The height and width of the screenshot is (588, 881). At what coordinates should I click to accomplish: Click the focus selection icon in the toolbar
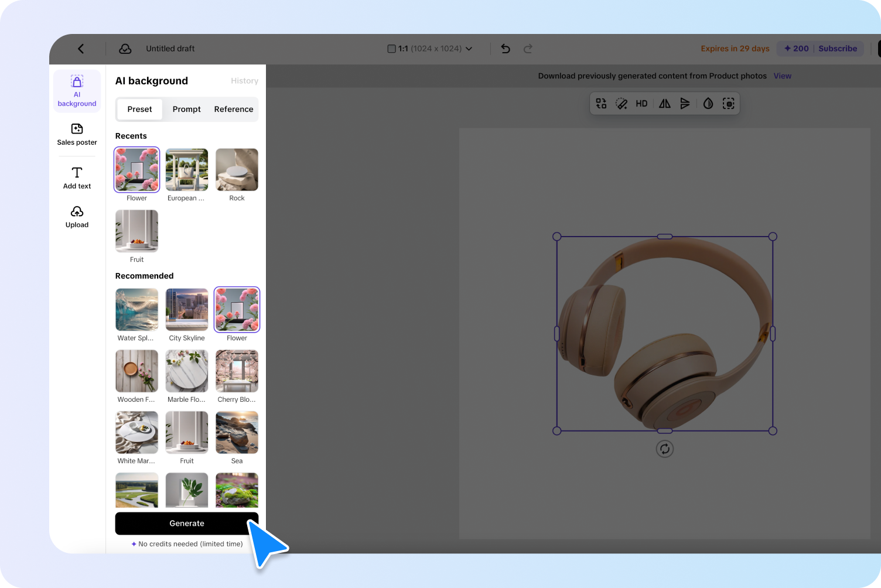(728, 103)
